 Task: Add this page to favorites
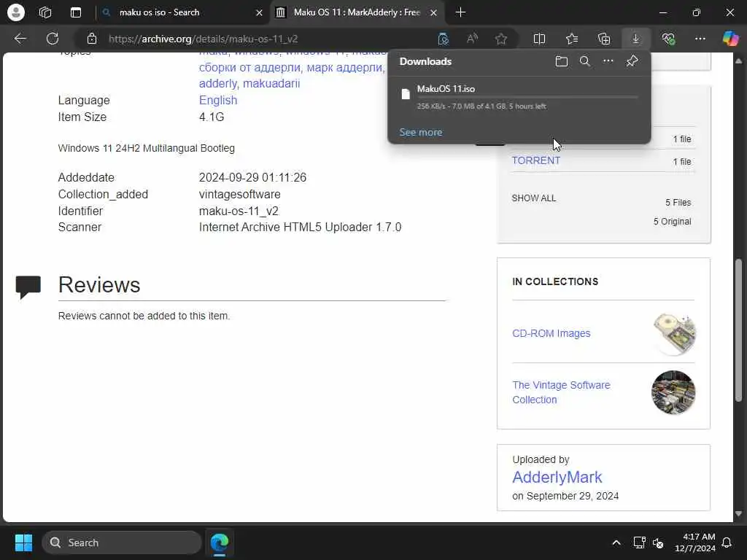(x=500, y=39)
